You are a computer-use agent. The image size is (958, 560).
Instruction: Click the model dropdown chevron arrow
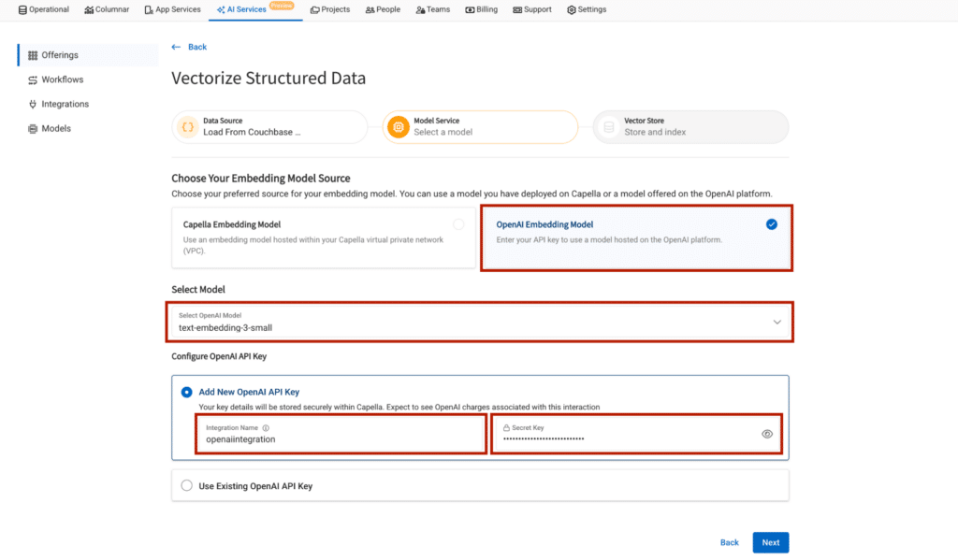tap(777, 323)
